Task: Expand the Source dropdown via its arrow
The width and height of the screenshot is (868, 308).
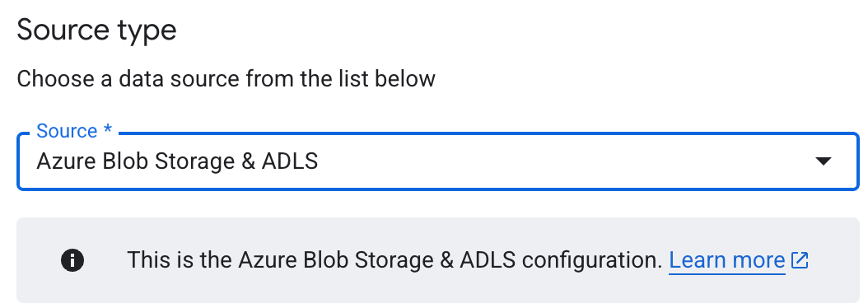Action: [x=824, y=161]
